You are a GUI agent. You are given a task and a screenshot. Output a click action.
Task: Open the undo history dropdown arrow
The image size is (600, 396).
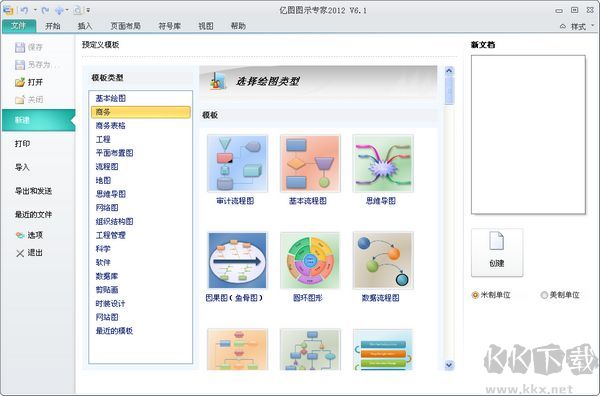(35, 10)
